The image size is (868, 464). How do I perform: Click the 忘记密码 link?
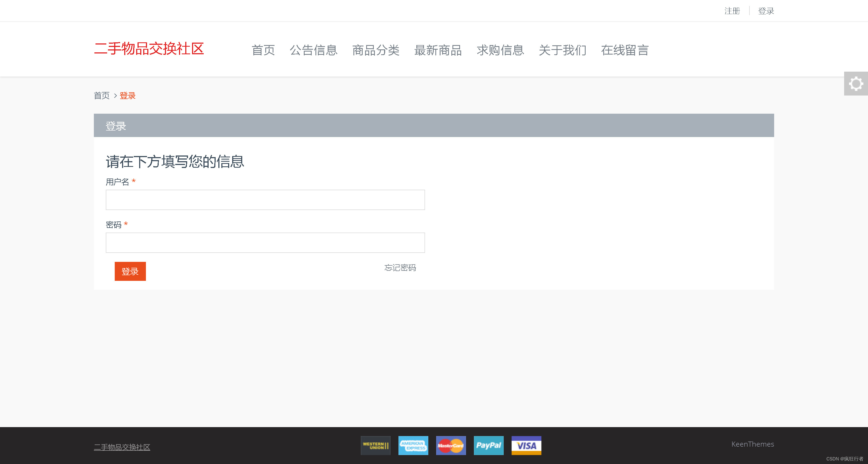(x=400, y=268)
